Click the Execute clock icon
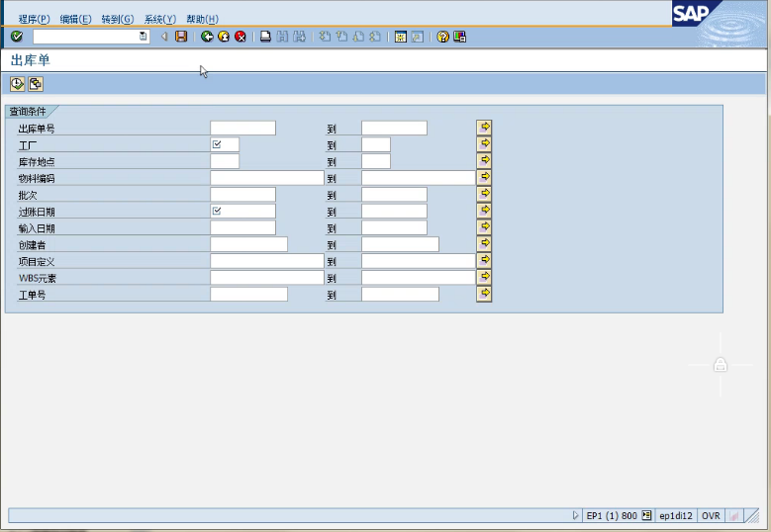Screen dimensions: 771x532 (x=18, y=84)
